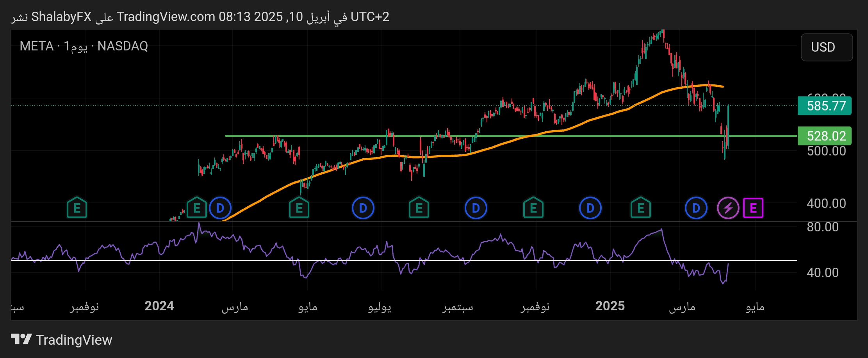Click the earnings E marker beside first dividend D
The width and height of the screenshot is (868, 358).
point(197,208)
